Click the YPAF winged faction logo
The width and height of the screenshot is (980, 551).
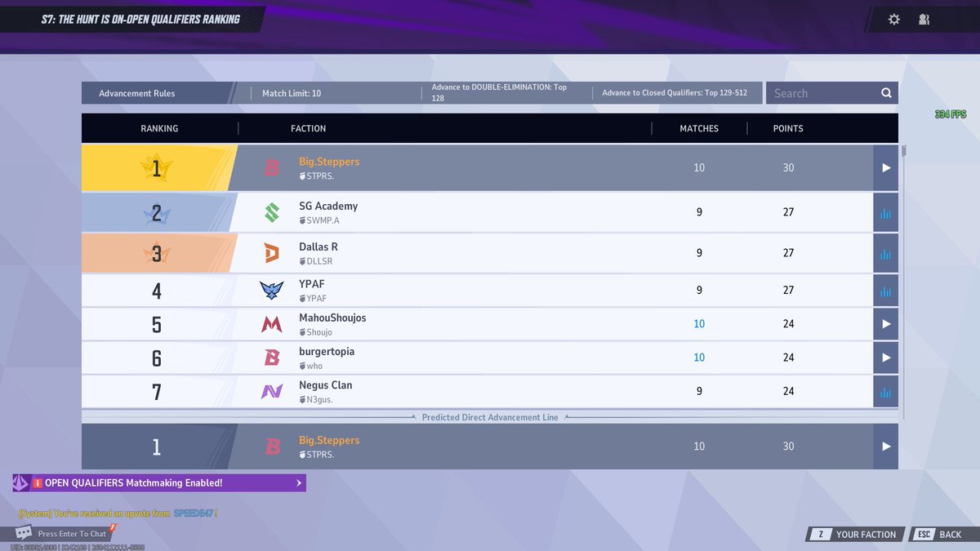click(x=272, y=290)
